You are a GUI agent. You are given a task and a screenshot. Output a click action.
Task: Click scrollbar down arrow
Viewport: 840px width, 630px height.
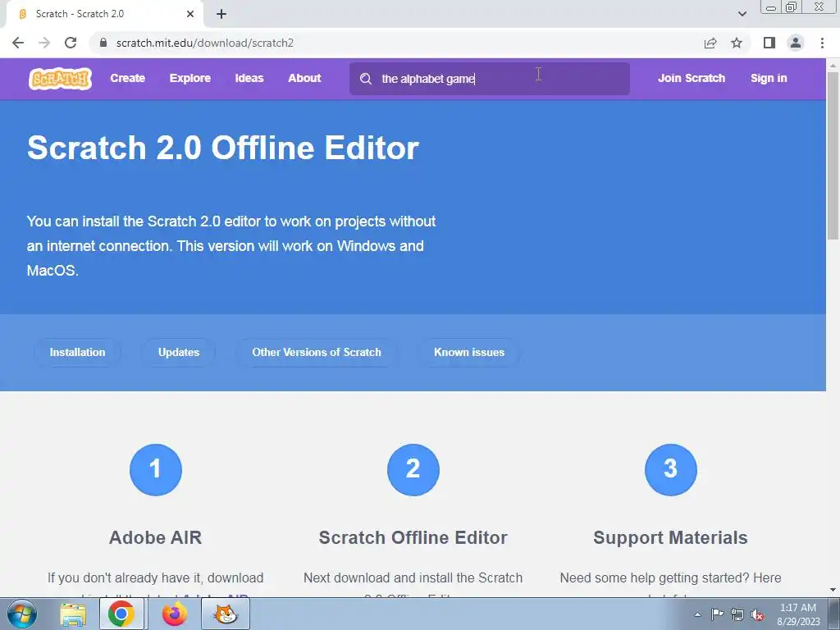(x=833, y=590)
